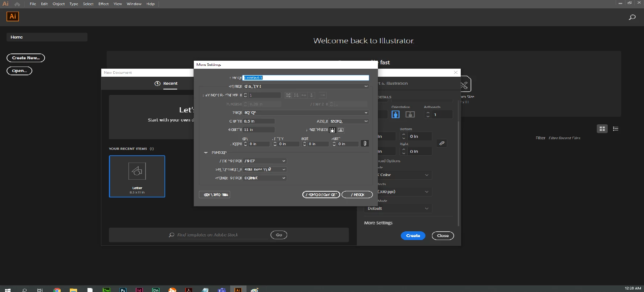The height and width of the screenshot is (292, 644).
Task: Click the Create New... button
Action: pyautogui.click(x=26, y=58)
